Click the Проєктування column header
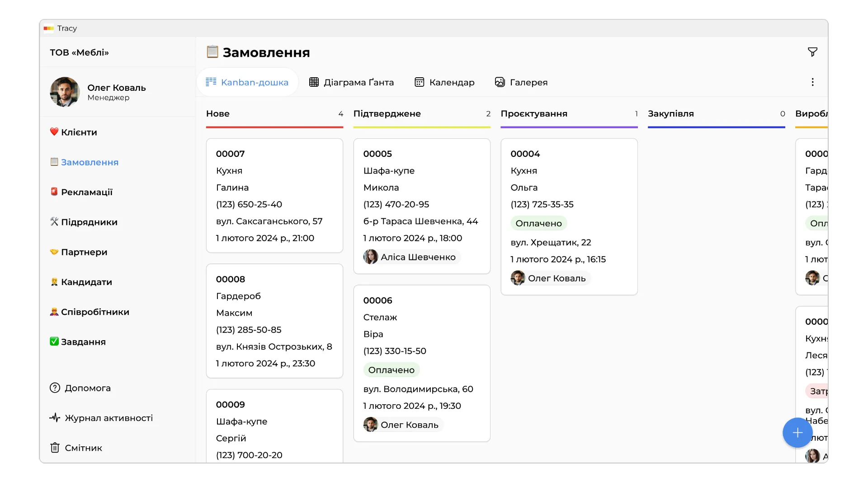This screenshot has width=868, height=482. pos(534,114)
